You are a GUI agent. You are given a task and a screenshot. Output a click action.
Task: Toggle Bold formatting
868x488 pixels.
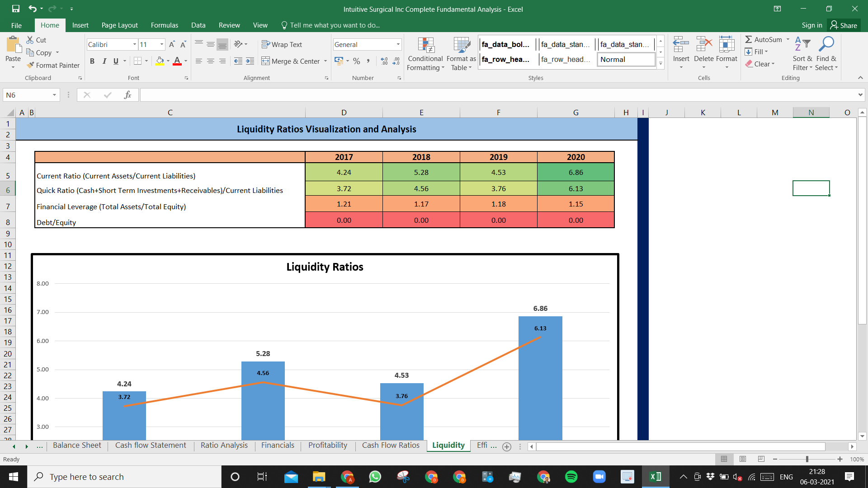pyautogui.click(x=92, y=61)
